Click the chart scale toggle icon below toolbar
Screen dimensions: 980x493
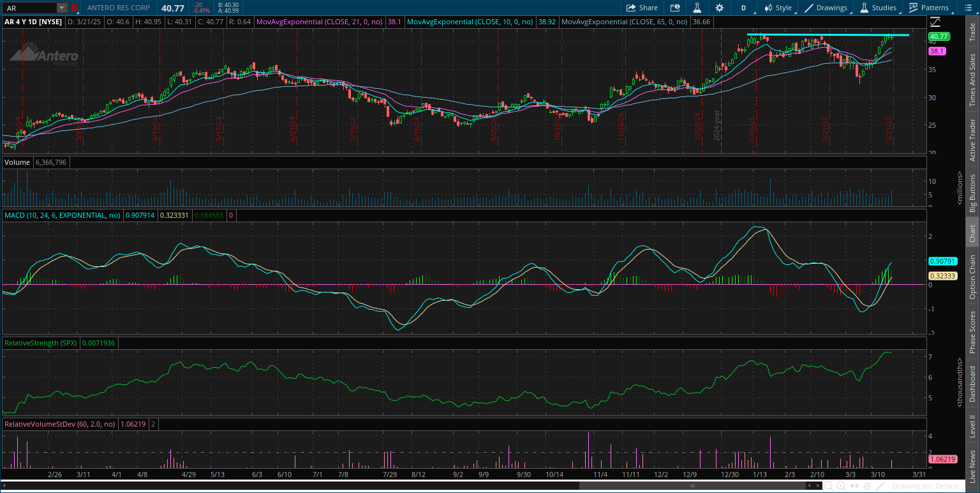pos(935,22)
